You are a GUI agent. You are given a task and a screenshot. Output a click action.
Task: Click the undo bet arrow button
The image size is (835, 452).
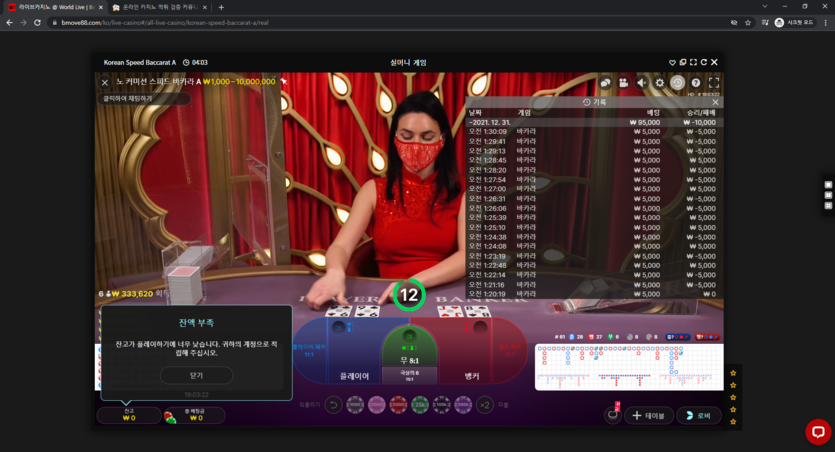333,405
